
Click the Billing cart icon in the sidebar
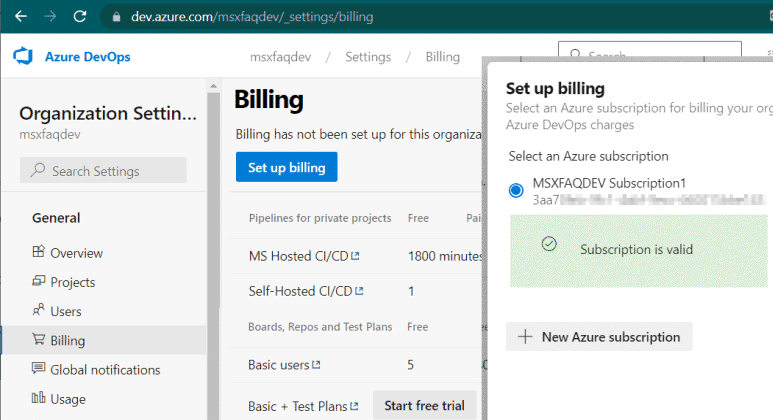pos(38,339)
